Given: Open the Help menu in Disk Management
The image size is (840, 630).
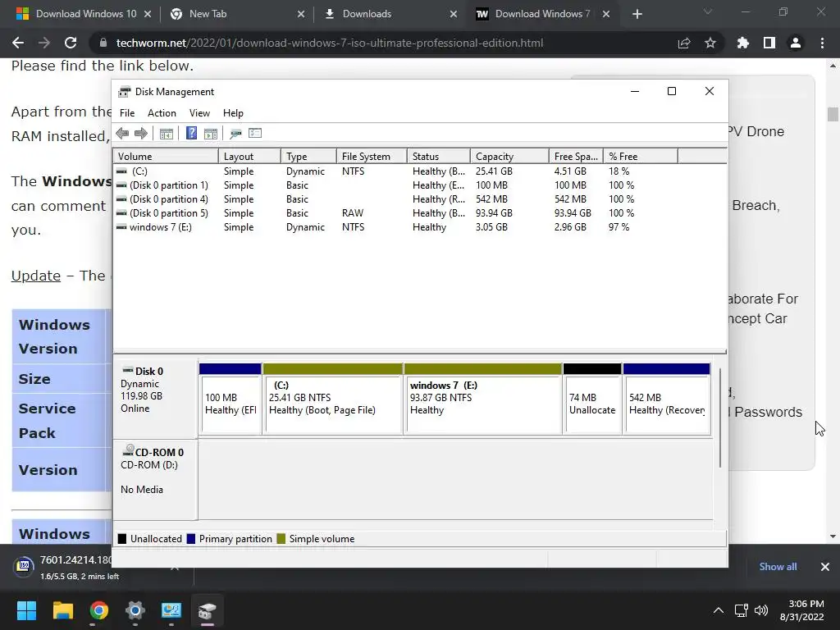Looking at the screenshot, I should [233, 113].
